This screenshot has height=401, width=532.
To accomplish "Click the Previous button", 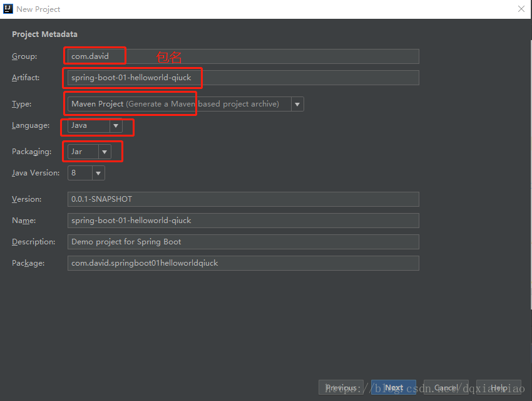I will tap(341, 387).
